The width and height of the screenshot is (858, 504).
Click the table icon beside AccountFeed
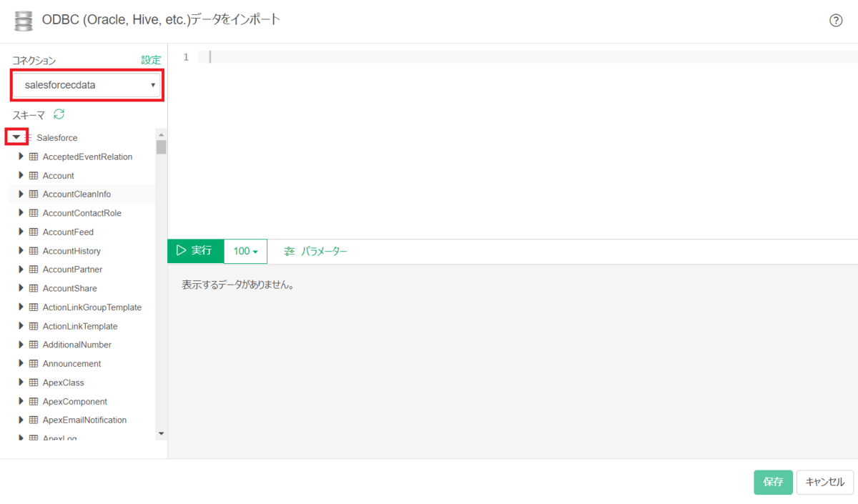[34, 232]
